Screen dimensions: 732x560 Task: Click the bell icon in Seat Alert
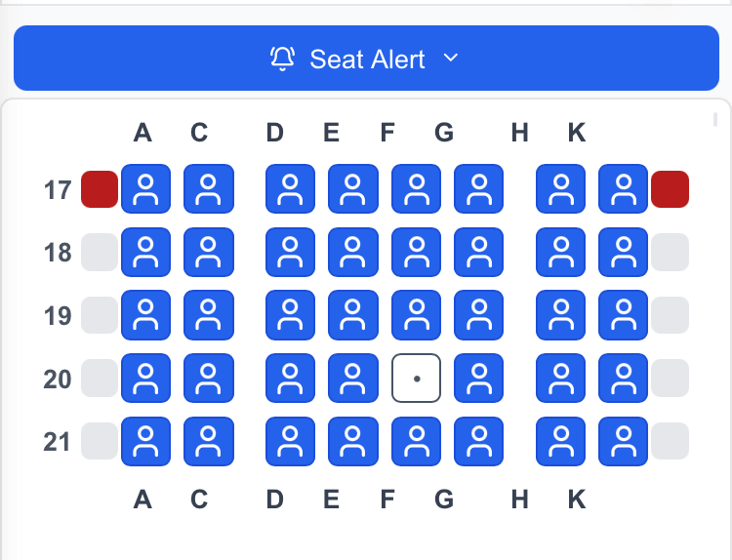click(283, 60)
